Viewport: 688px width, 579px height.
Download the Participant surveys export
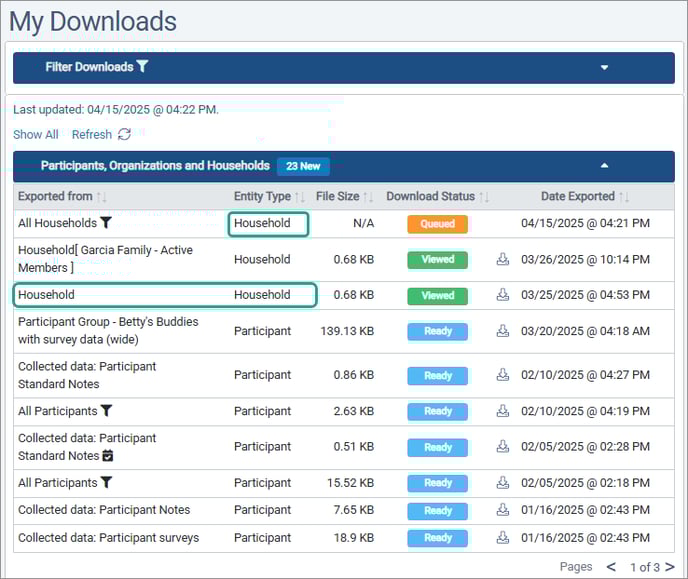coord(503,537)
